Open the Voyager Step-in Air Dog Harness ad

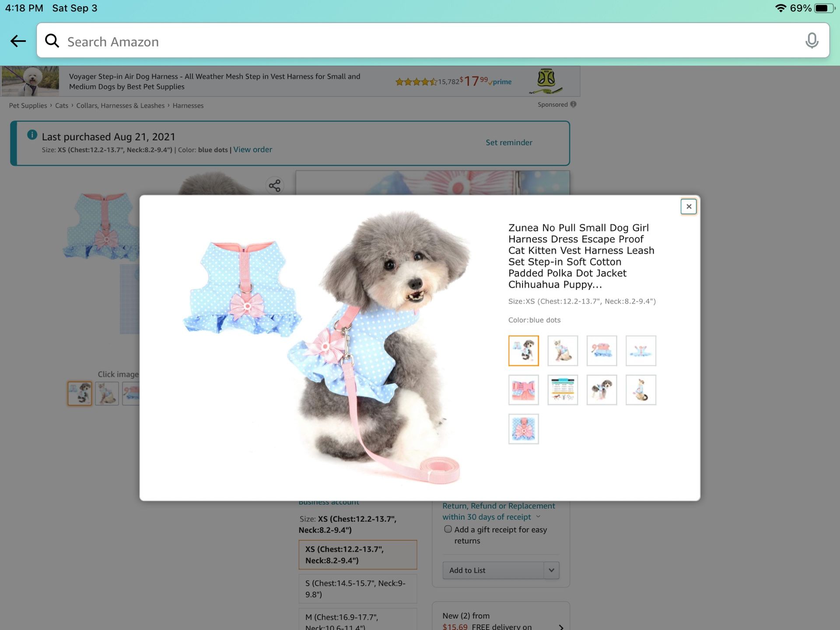pyautogui.click(x=214, y=81)
